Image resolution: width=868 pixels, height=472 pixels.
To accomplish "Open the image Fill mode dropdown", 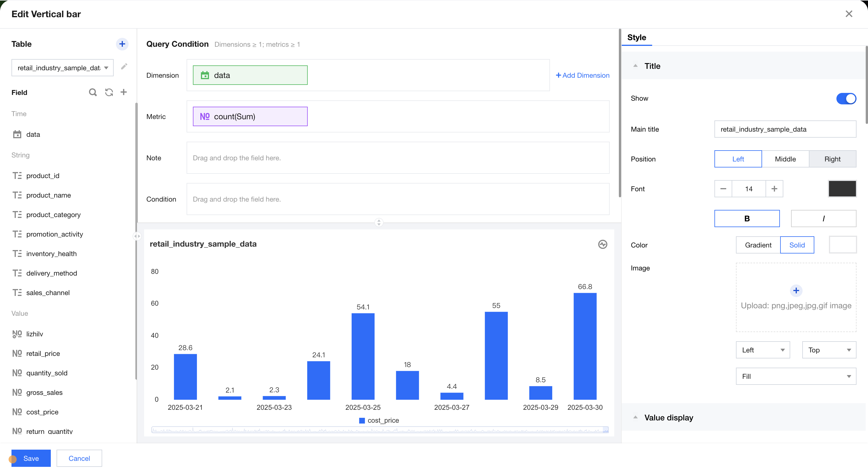I will click(x=796, y=376).
